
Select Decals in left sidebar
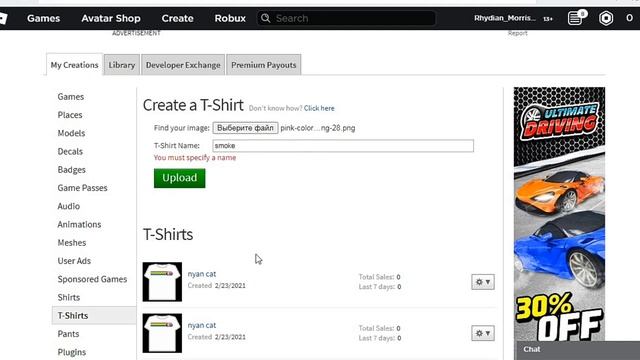70,151
